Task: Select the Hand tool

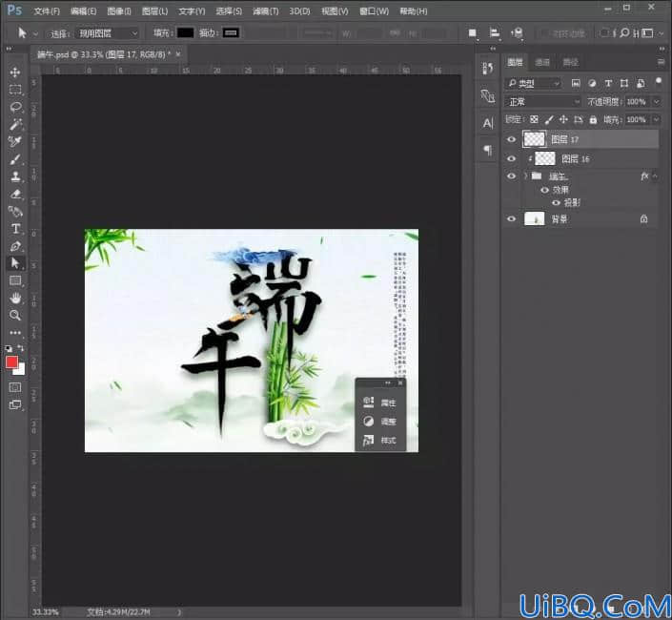Action: (x=15, y=298)
